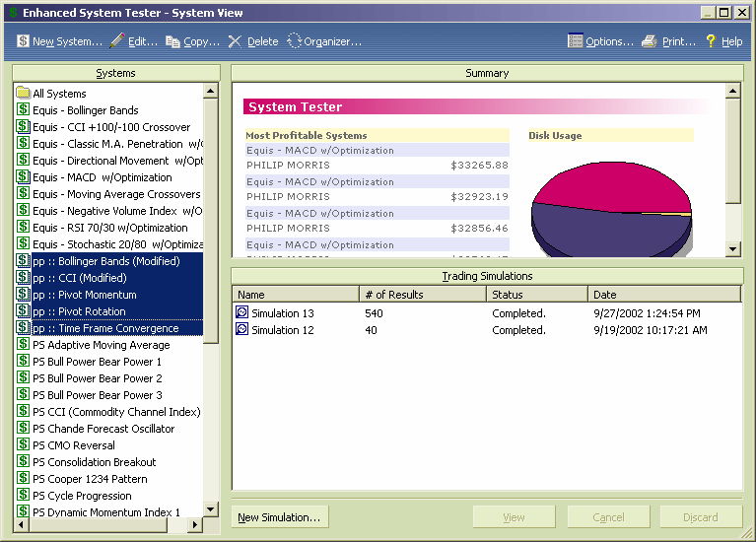Open Options from the toolbar icon
Viewport: 756px width, 542px height.
576,41
